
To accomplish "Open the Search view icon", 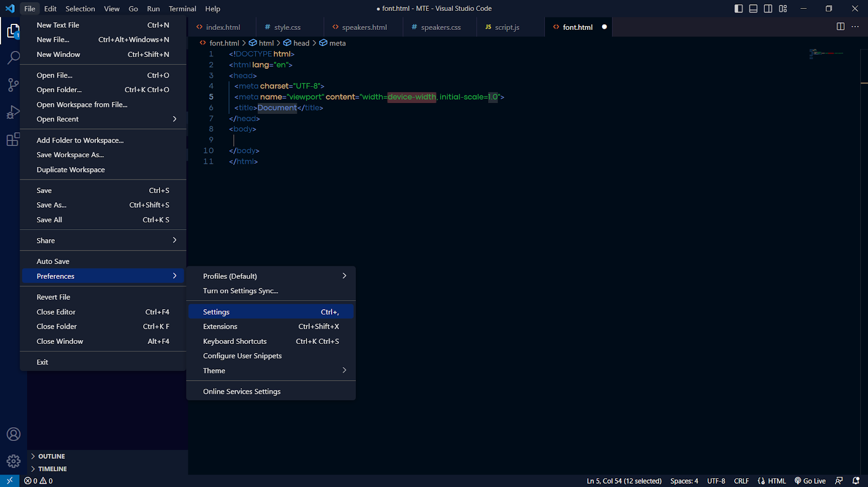I will [x=13, y=57].
